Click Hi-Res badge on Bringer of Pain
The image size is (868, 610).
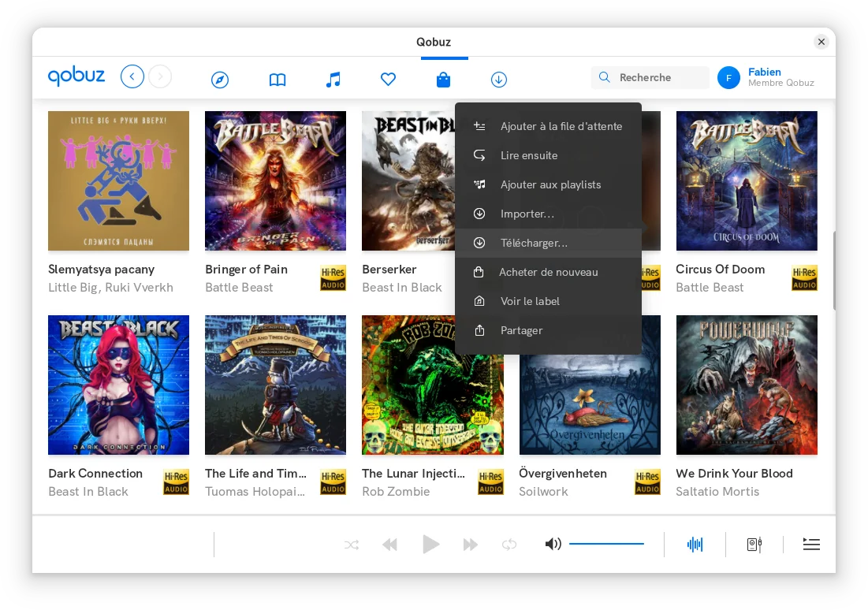[x=333, y=278]
